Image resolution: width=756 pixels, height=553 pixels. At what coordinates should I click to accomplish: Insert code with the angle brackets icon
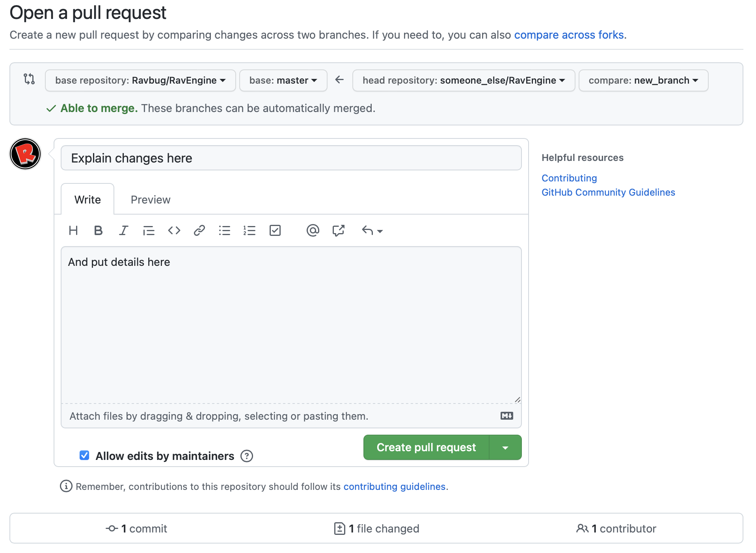(174, 230)
